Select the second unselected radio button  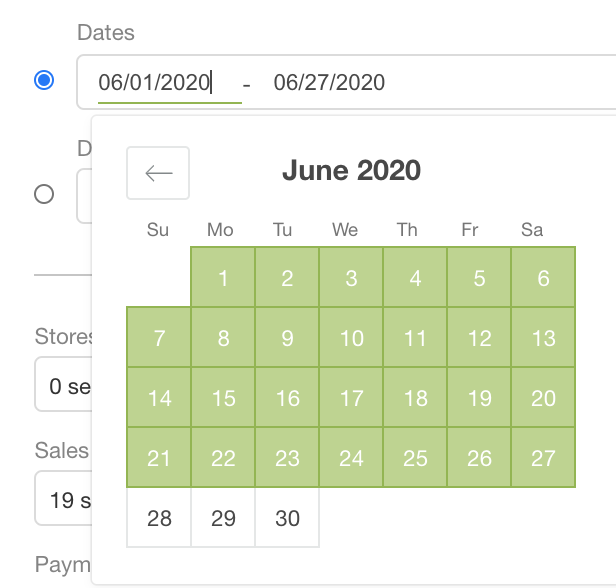pyautogui.click(x=44, y=194)
